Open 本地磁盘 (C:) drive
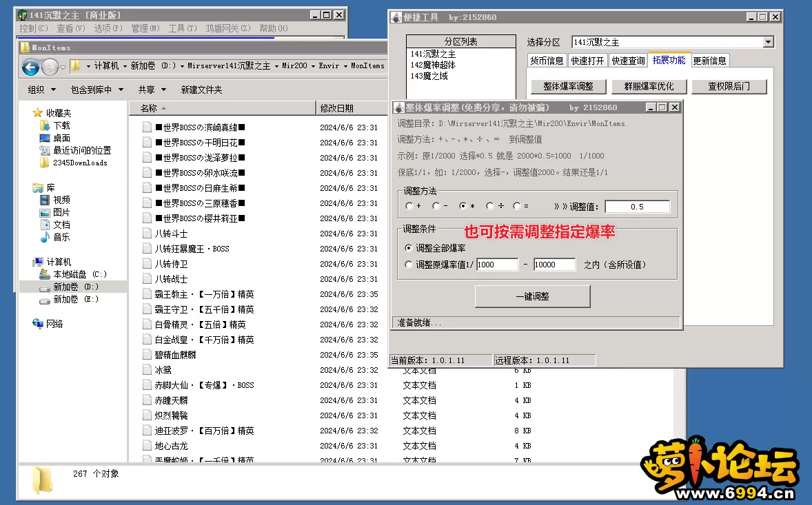Image resolution: width=812 pixels, height=505 pixels. (x=80, y=274)
